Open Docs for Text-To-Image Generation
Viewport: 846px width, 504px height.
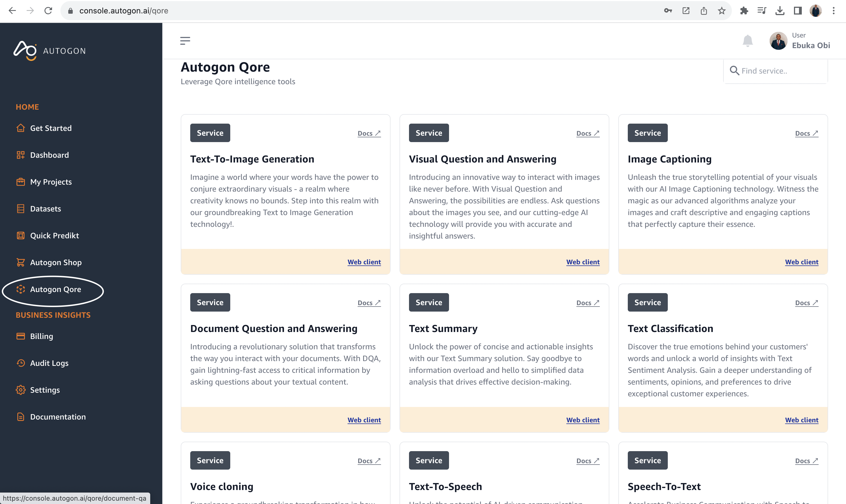click(x=369, y=133)
